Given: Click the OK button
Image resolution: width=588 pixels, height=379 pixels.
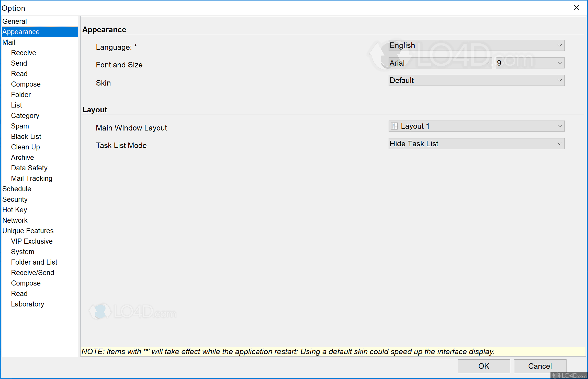Looking at the screenshot, I should (484, 366).
